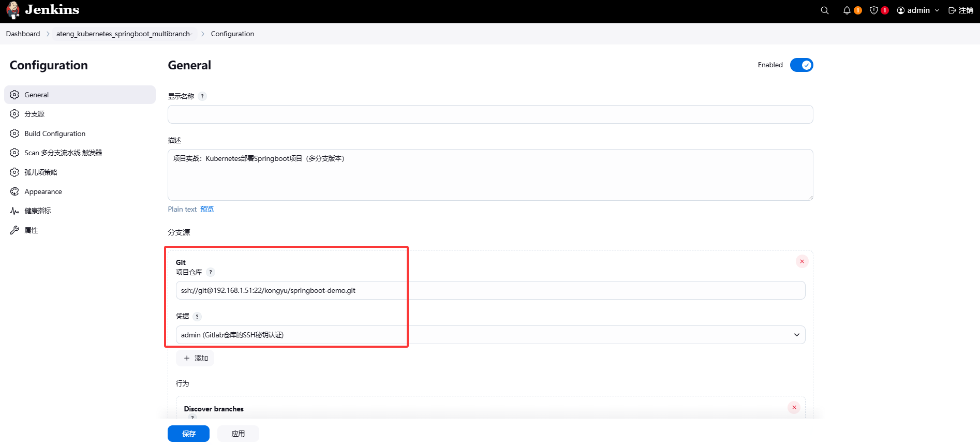The image size is (980, 445).
Task: Expand the admin user menu
Action: [x=918, y=10]
